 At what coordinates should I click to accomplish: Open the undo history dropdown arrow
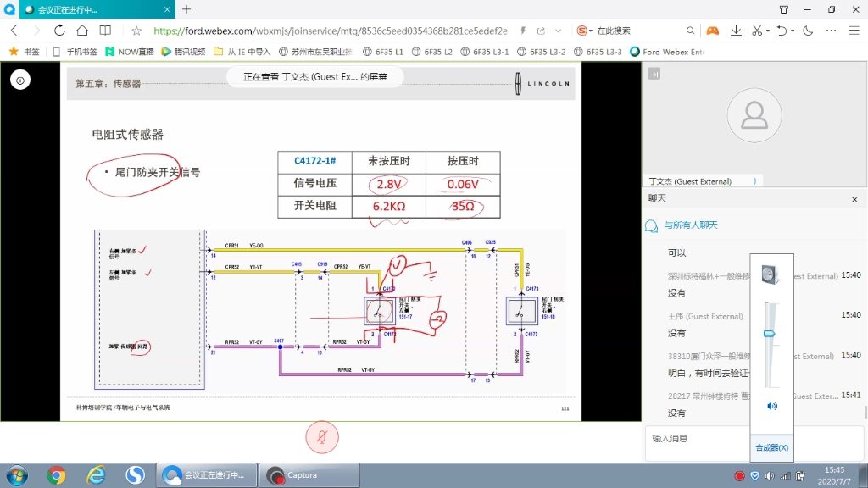(793, 30)
